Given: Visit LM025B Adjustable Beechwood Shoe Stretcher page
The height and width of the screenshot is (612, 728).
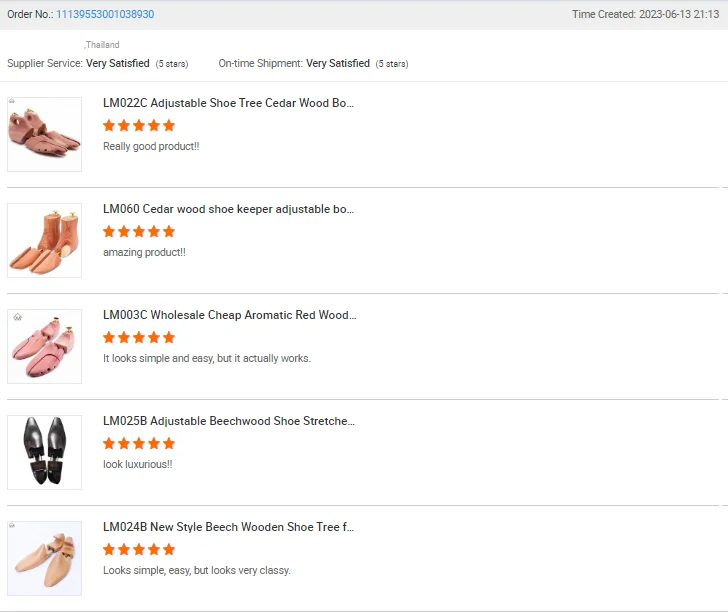Looking at the screenshot, I should pos(228,421).
